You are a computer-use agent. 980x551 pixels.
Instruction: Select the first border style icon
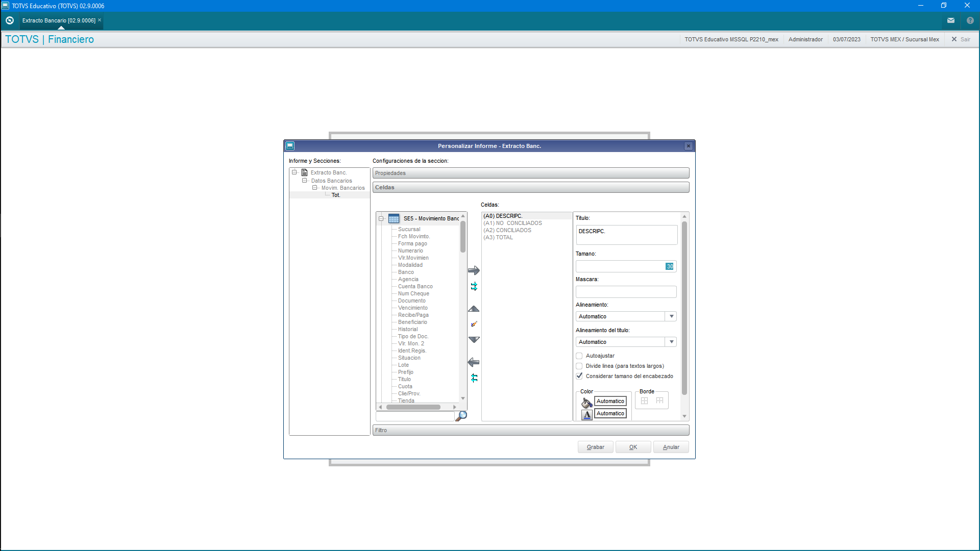coord(644,400)
